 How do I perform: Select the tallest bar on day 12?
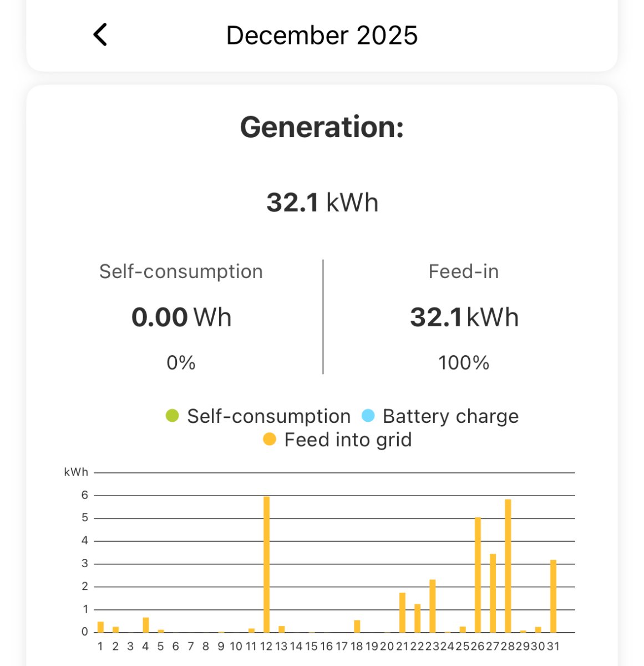267,564
